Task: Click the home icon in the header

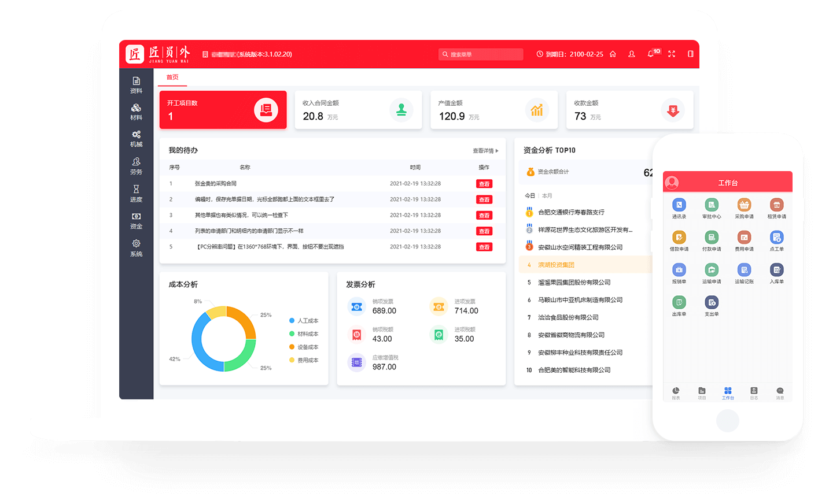Action: (x=613, y=54)
